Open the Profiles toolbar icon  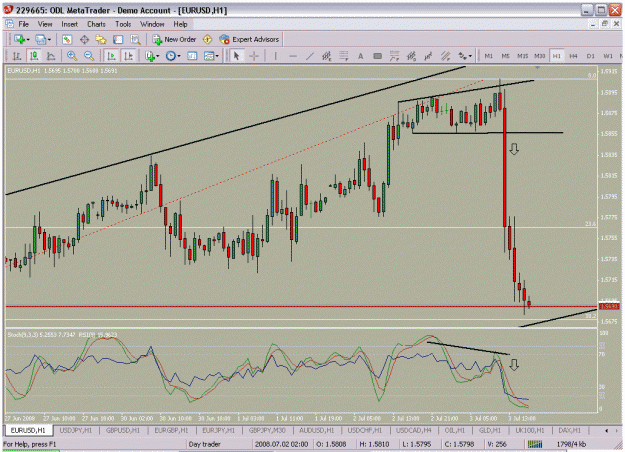[x=40, y=39]
